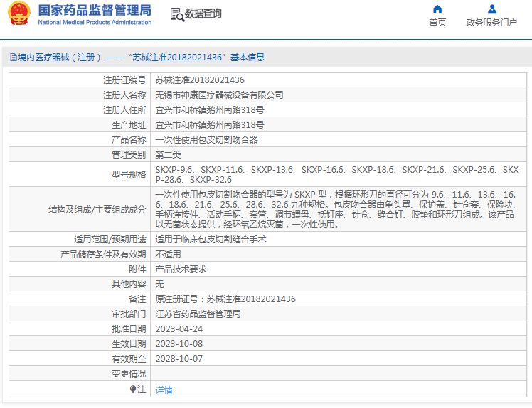Click approval date 2023-04-24
Screen dimensions: 532x408
tap(179, 329)
